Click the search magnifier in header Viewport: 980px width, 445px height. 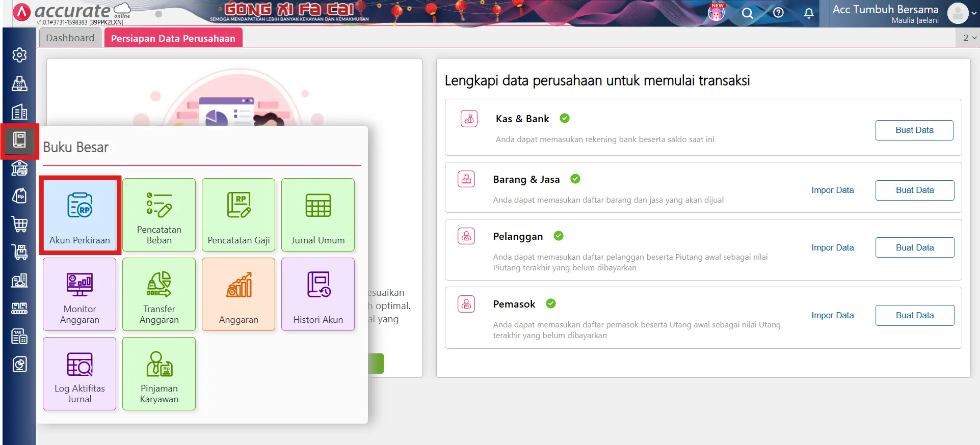click(x=747, y=13)
